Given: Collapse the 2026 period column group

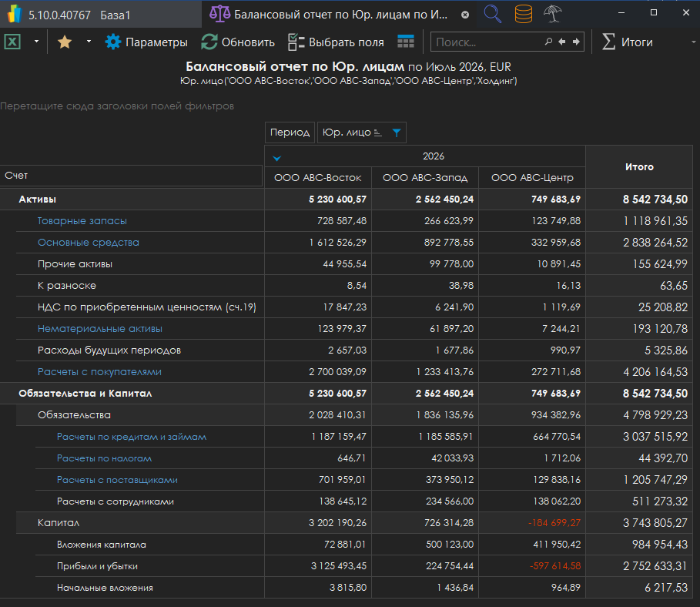Looking at the screenshot, I should (x=277, y=158).
